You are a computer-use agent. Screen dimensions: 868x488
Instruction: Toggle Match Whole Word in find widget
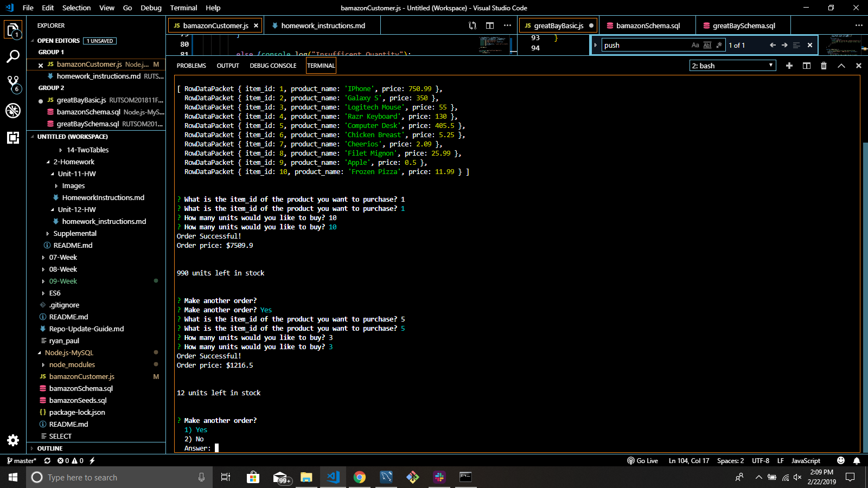click(707, 45)
